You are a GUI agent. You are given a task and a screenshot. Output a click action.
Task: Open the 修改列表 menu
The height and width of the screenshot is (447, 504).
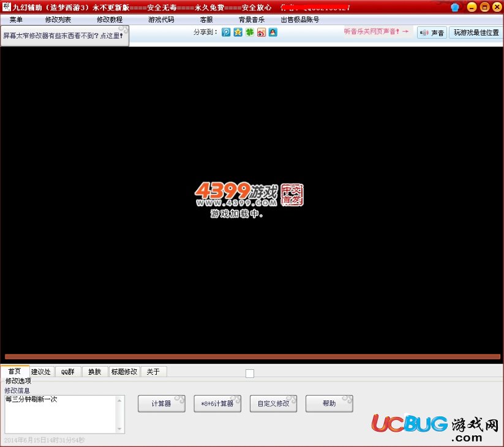[x=58, y=20]
